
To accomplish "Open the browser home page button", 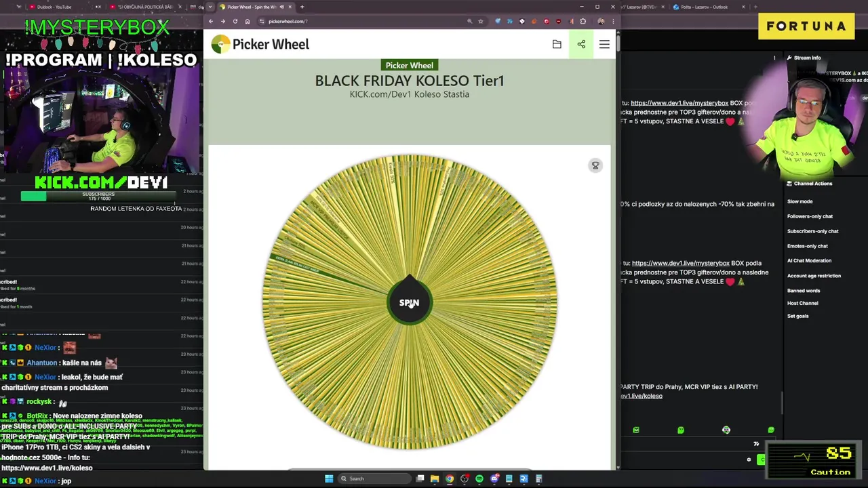I will (248, 21).
